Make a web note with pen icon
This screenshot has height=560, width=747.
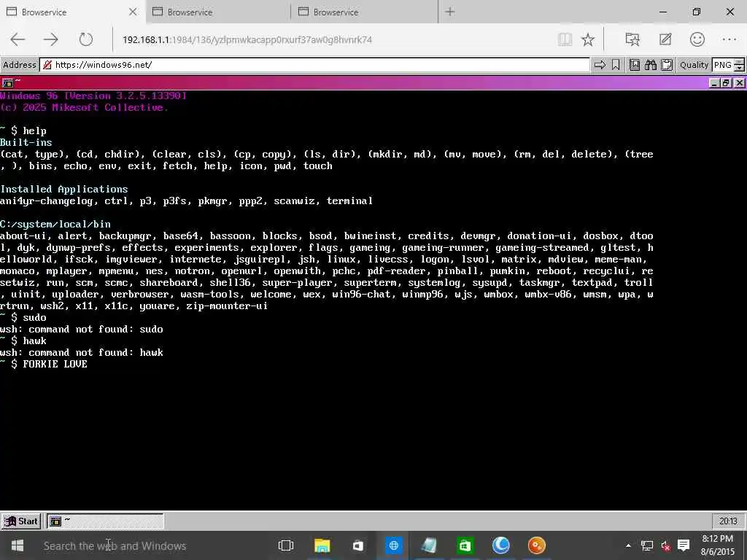pos(665,39)
